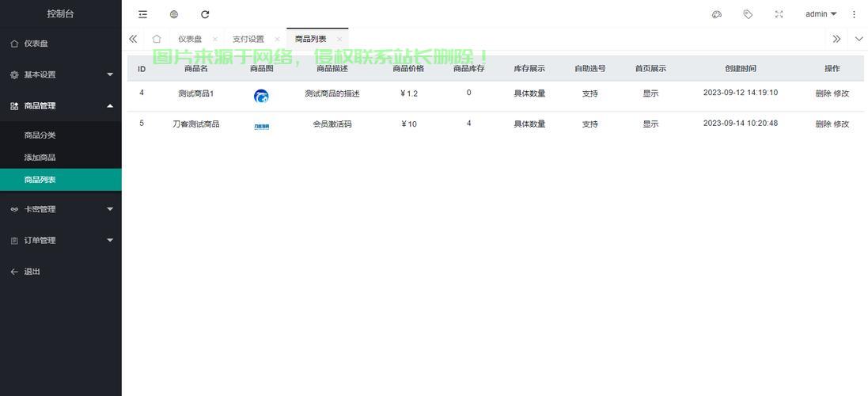Enter fullscreen with the expand icon
The image size is (868, 396).
tap(779, 14)
